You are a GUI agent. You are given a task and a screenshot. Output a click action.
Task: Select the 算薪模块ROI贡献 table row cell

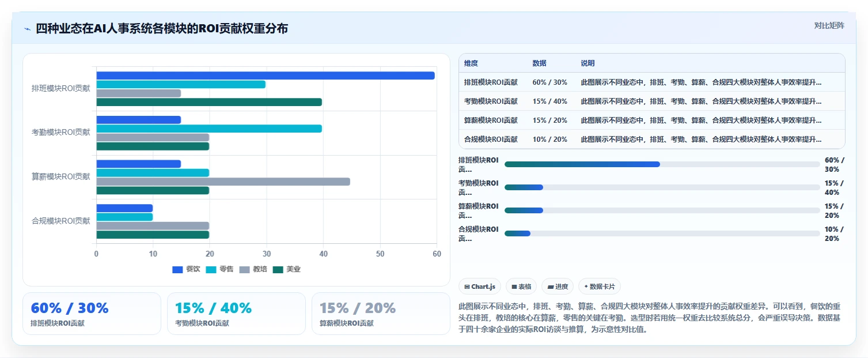pos(491,120)
